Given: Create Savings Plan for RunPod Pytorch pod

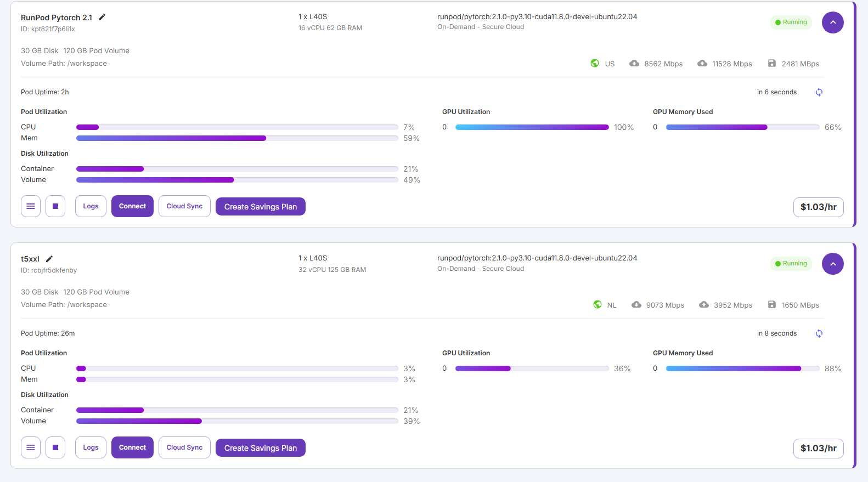Looking at the screenshot, I should coord(260,207).
